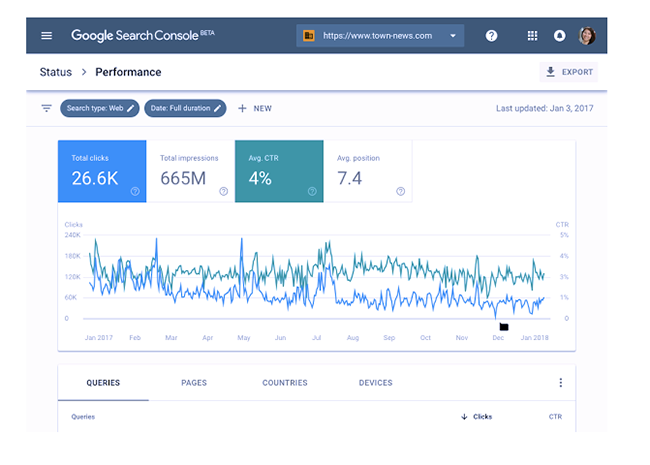The width and height of the screenshot is (650, 465).
Task: Click pencil icon on Date chip
Action: (x=217, y=109)
